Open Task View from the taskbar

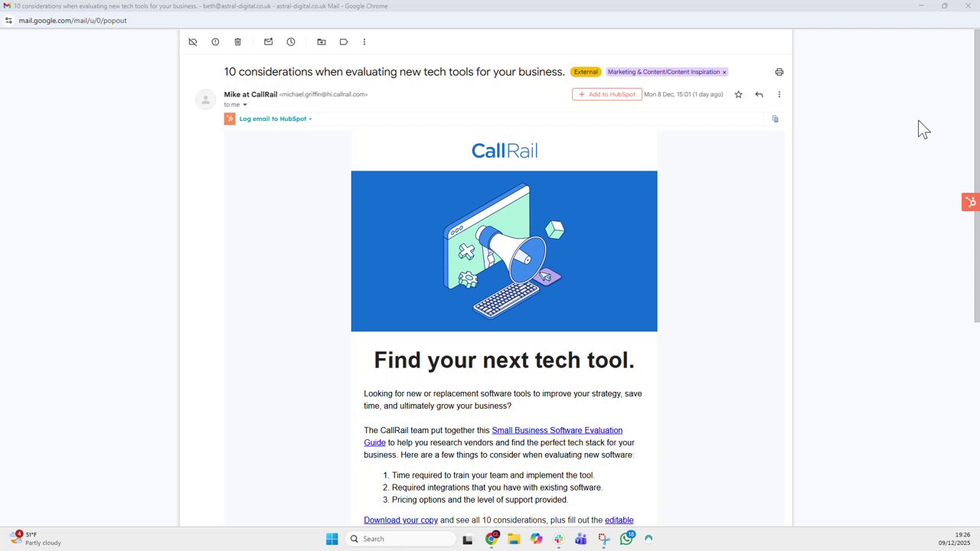click(468, 539)
